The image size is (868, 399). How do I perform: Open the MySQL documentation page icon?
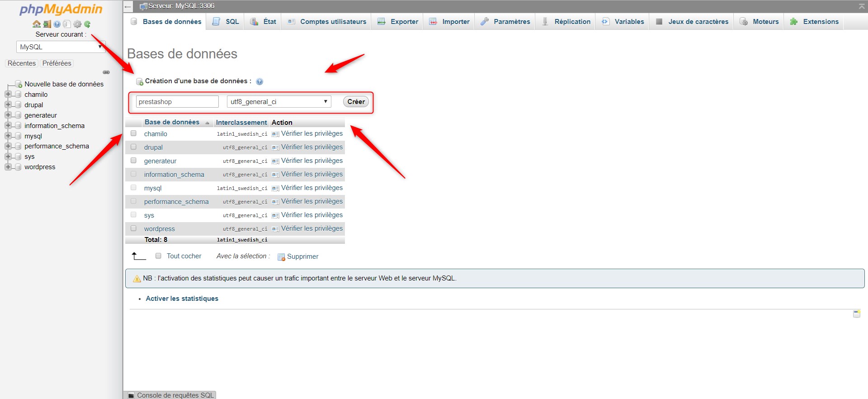pos(67,24)
